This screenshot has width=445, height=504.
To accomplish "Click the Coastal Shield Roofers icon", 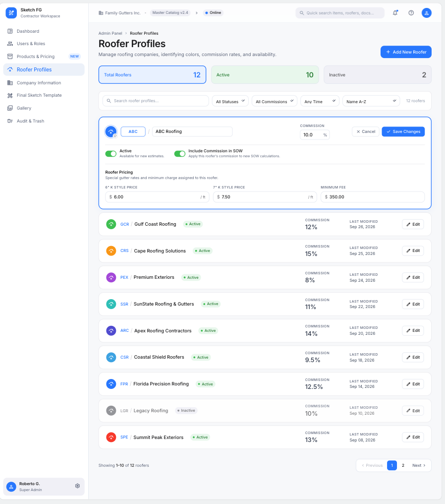I will [x=111, y=358].
